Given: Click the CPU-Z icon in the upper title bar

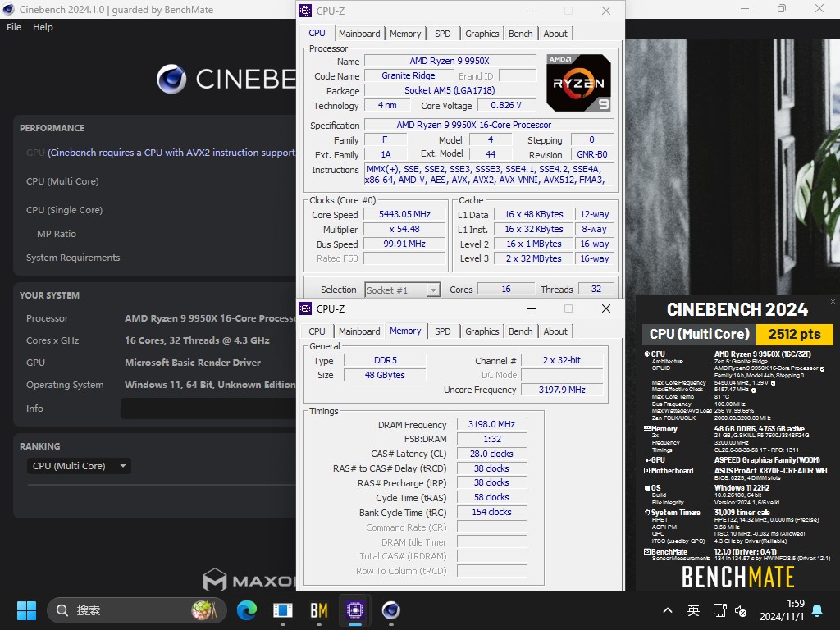Looking at the screenshot, I should 305,10.
